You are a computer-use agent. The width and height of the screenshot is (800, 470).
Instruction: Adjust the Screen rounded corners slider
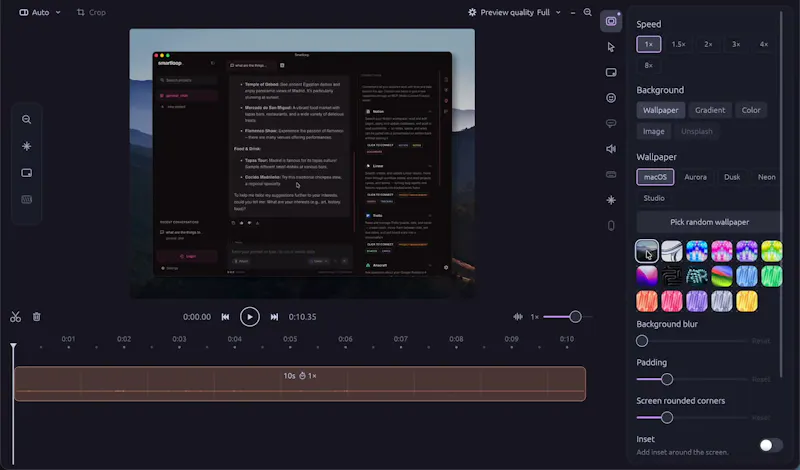(x=691, y=417)
